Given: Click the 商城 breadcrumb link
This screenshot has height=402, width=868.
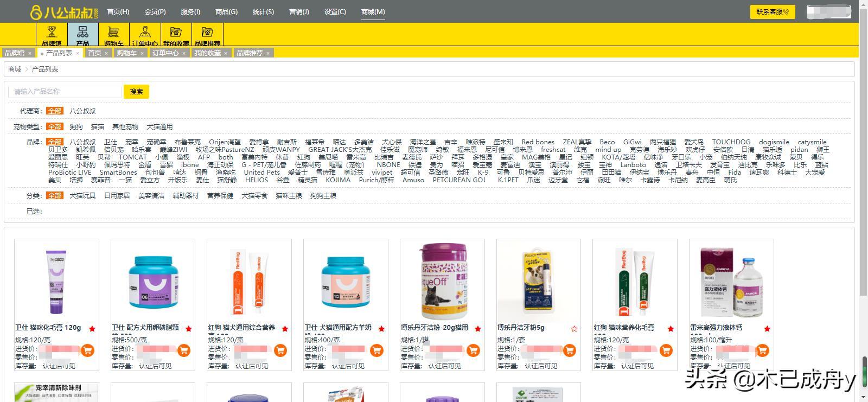Looking at the screenshot, I should pos(15,69).
